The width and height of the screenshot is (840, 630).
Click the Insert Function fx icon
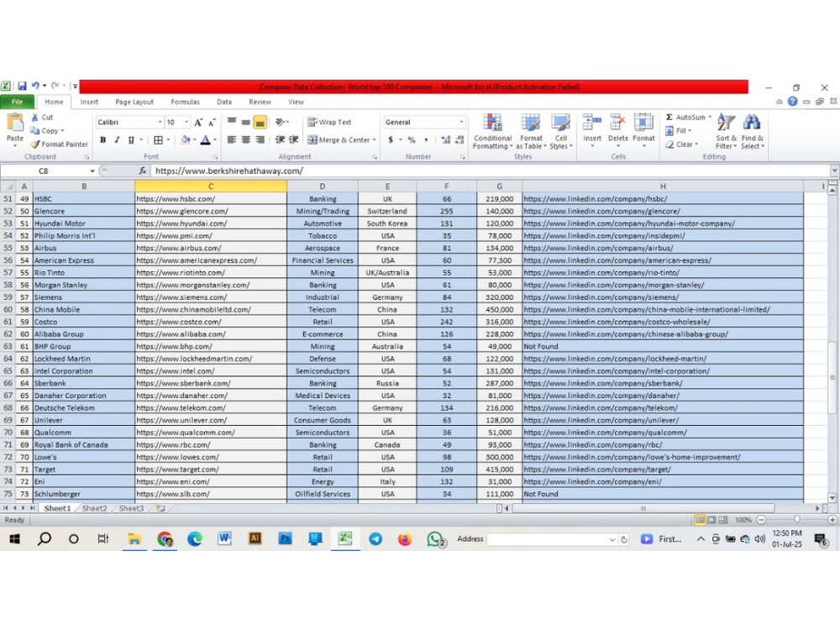click(x=143, y=171)
